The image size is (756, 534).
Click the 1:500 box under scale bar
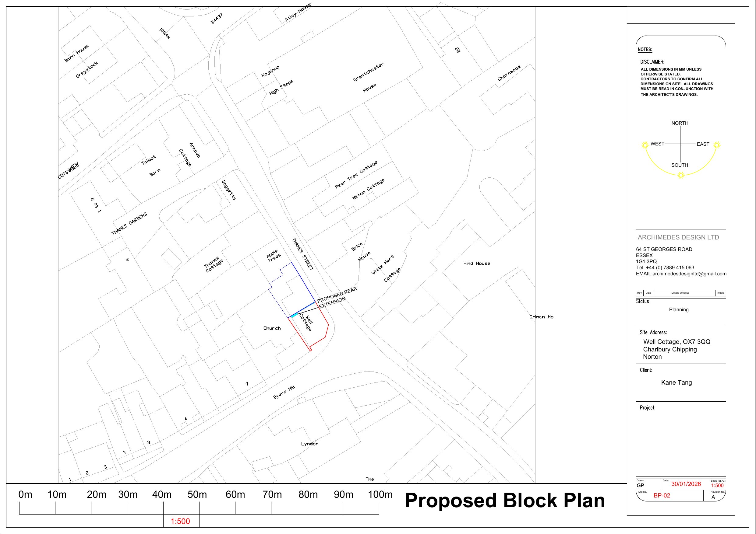180,521
